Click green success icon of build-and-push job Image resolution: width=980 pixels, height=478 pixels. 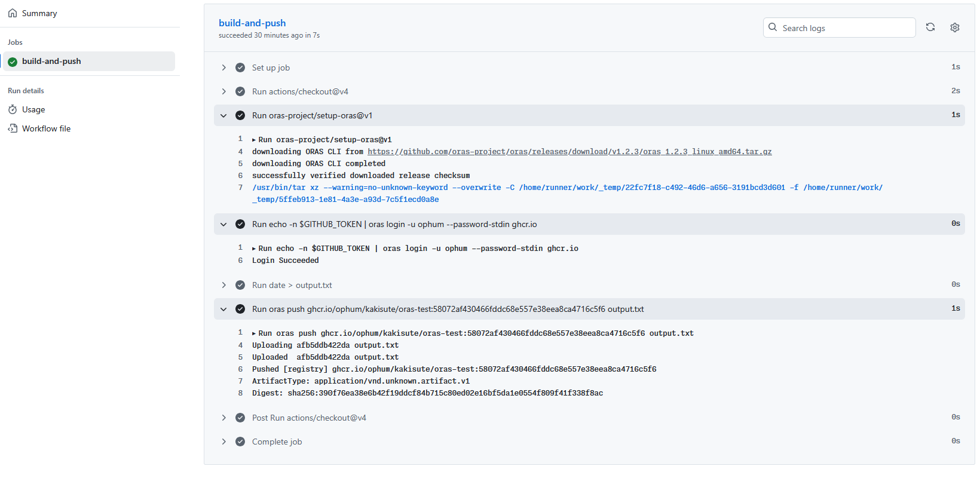(13, 62)
